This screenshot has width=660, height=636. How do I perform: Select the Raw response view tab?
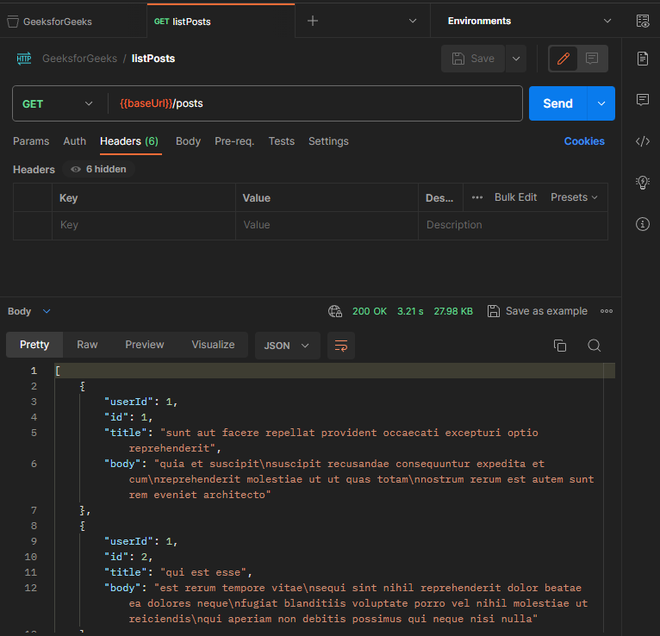click(87, 345)
